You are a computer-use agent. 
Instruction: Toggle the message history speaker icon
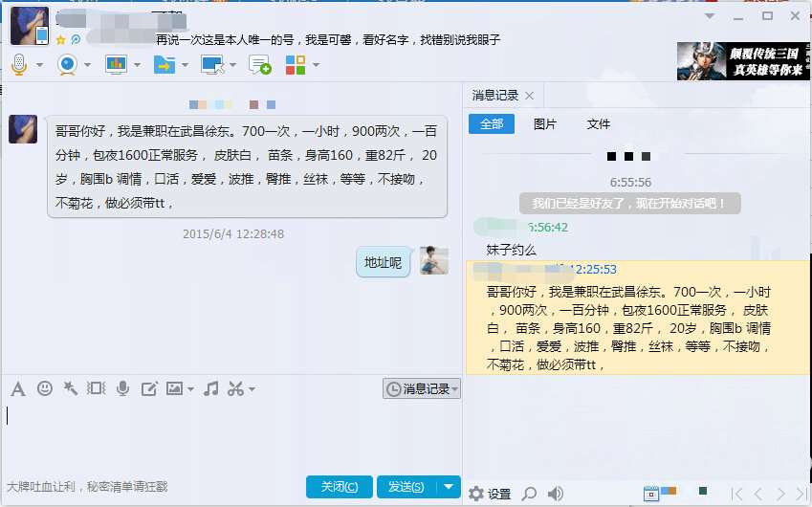(555, 494)
